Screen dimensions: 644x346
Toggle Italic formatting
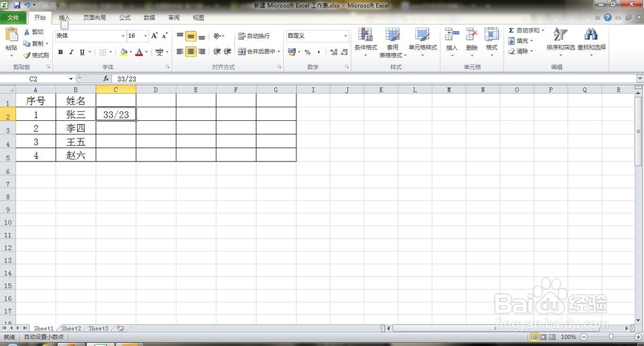point(71,52)
